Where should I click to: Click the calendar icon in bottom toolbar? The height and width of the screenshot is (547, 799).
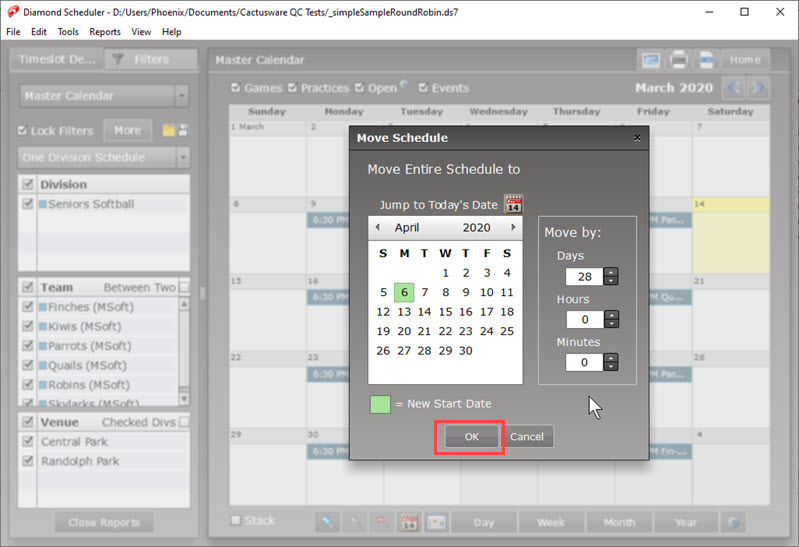[409, 522]
